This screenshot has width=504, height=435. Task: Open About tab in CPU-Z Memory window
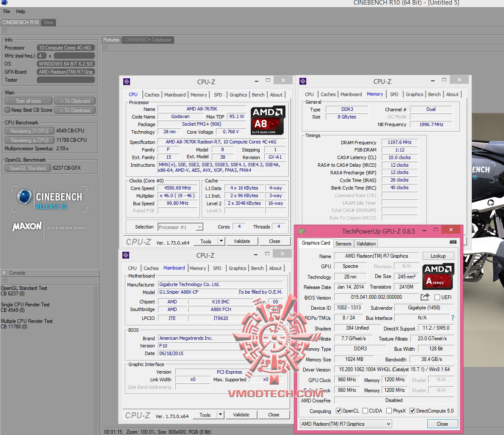click(x=452, y=94)
